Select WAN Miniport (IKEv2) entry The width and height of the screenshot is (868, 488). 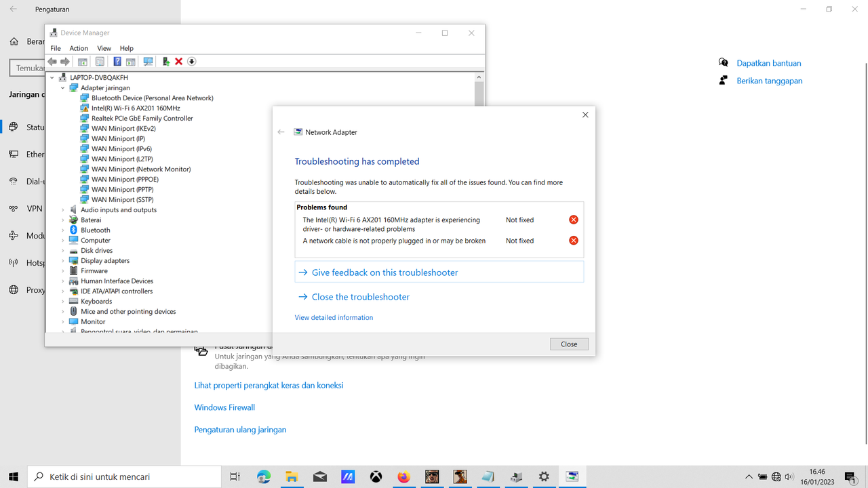[x=123, y=129]
